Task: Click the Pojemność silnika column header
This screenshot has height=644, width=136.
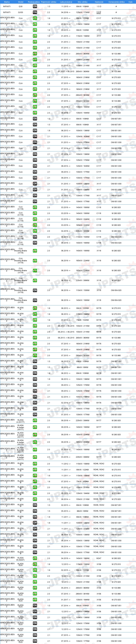Action: tap(49, 2)
